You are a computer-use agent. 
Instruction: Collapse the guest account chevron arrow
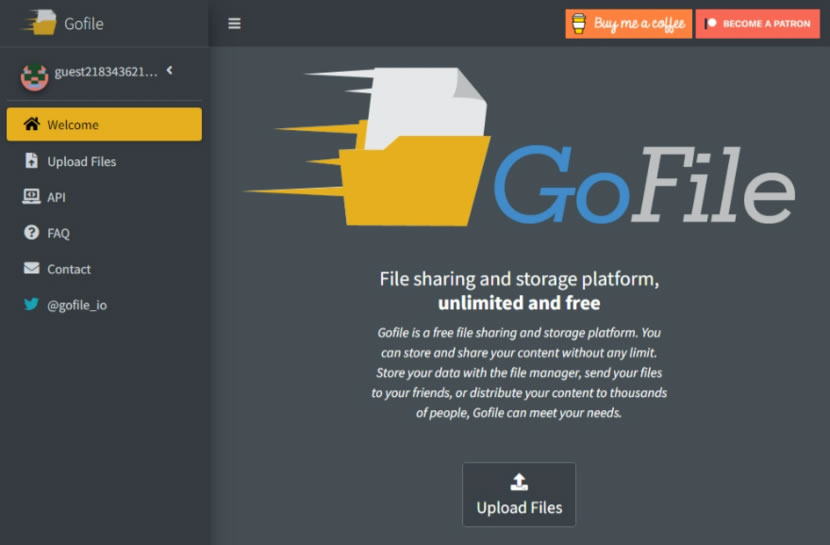coord(170,71)
